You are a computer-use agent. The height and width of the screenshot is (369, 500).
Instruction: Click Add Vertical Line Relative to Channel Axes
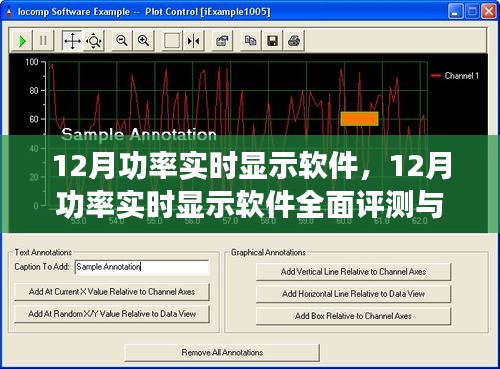353,272
